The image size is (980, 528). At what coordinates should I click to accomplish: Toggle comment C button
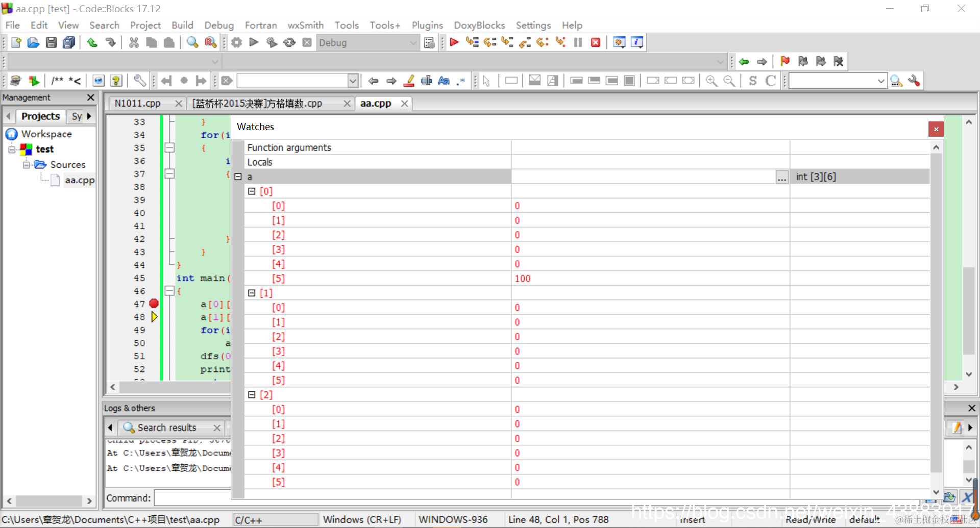771,81
